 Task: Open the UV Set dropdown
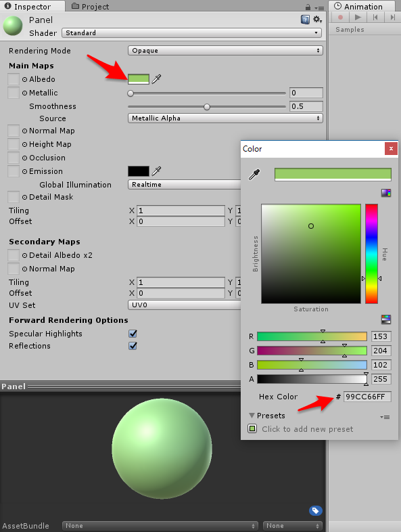tap(185, 305)
